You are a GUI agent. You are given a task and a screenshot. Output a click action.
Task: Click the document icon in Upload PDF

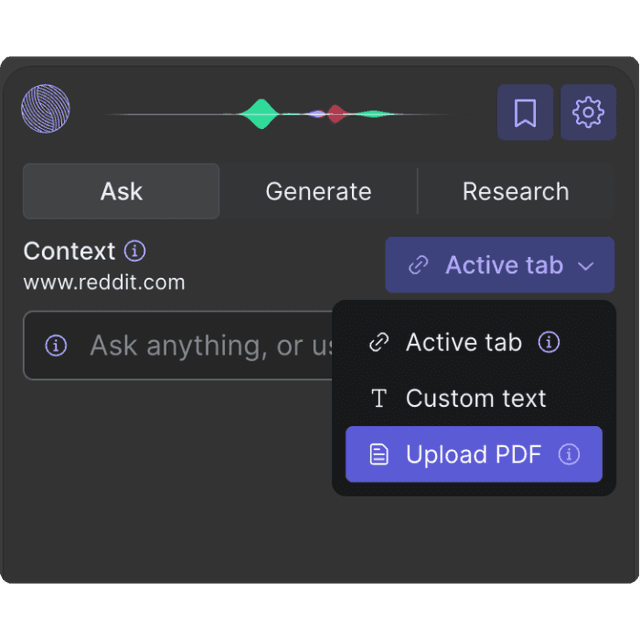379,455
